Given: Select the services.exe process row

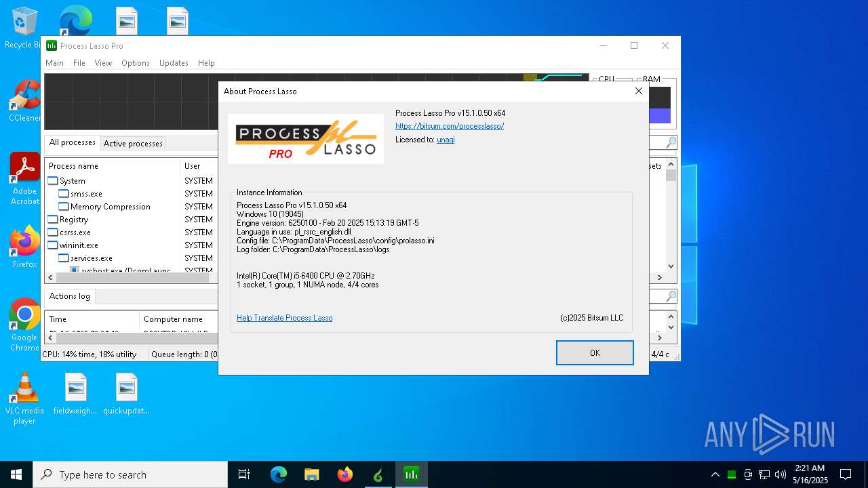Looking at the screenshot, I should [132, 258].
